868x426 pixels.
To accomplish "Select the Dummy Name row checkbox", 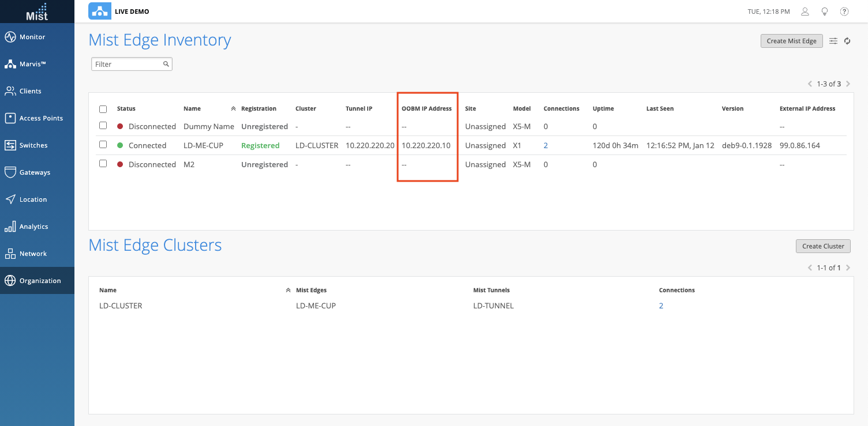I will pyautogui.click(x=103, y=126).
